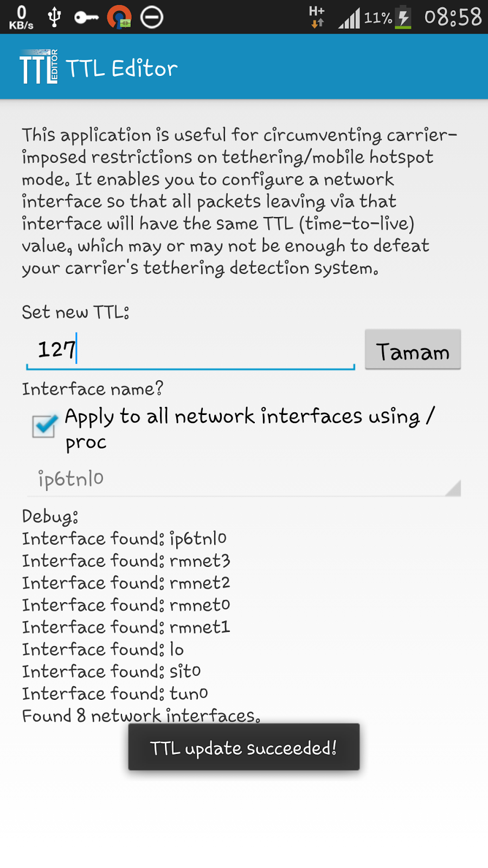Tap the dropdown arrow corner triangle
Image resolution: width=488 pixels, height=868 pixels.
click(x=453, y=488)
